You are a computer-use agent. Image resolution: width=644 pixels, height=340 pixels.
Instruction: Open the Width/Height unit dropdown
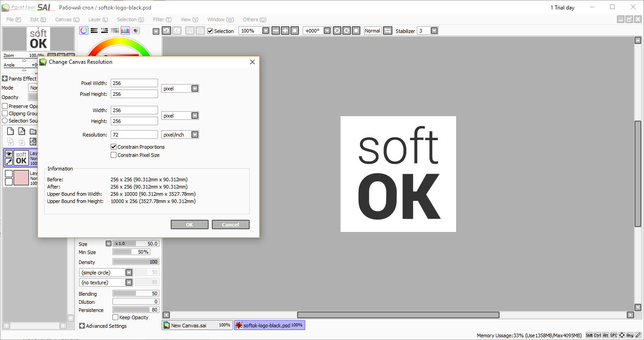[x=195, y=116]
